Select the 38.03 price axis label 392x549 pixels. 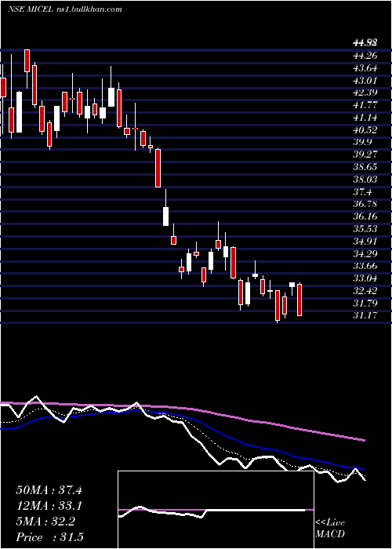[365, 180]
